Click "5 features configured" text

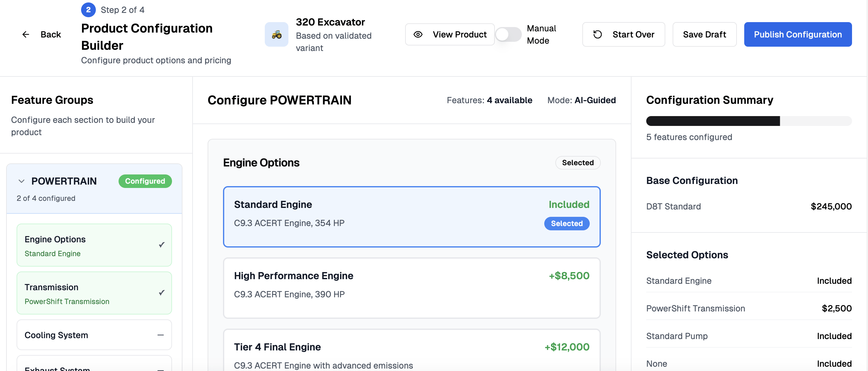point(689,137)
